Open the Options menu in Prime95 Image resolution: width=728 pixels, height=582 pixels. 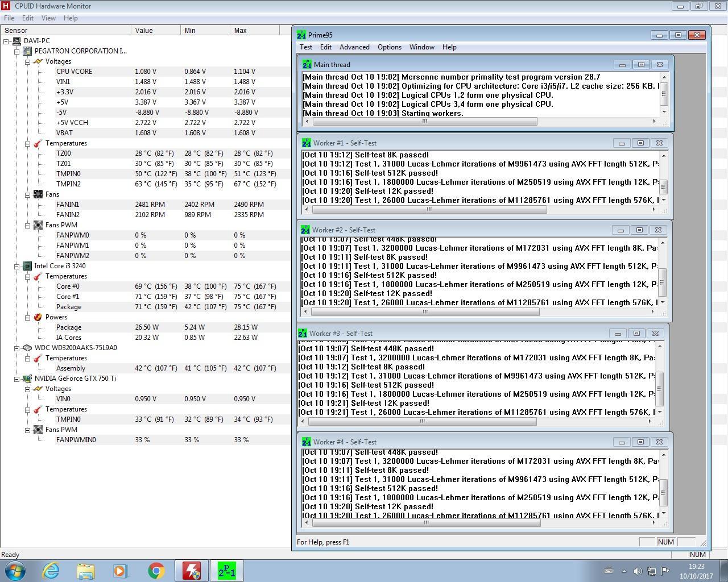pyautogui.click(x=390, y=47)
